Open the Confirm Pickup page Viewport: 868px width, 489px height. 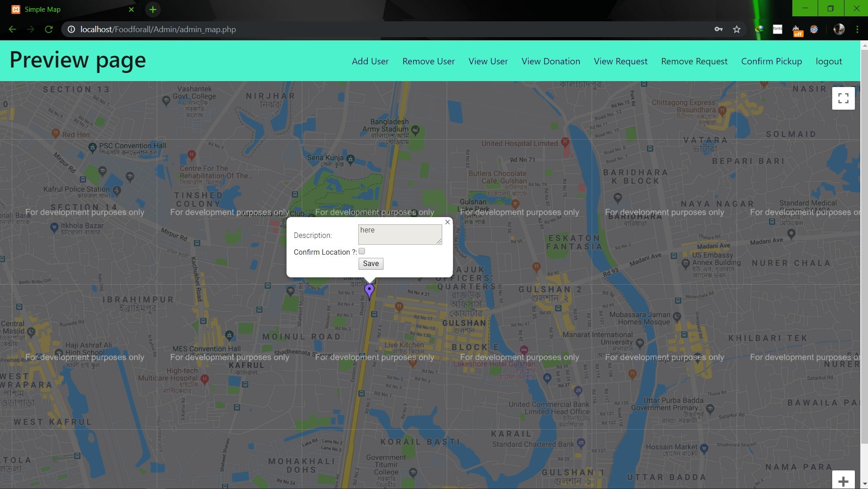(x=772, y=61)
